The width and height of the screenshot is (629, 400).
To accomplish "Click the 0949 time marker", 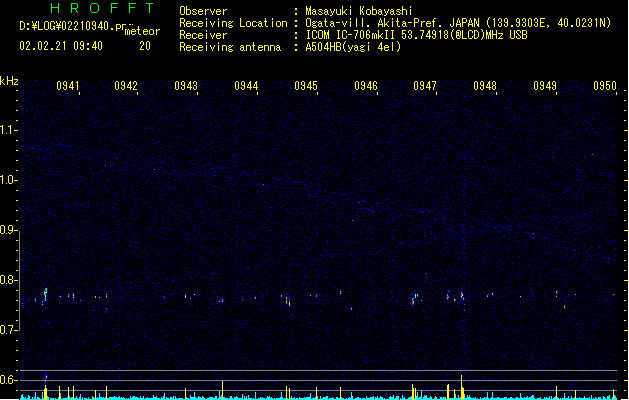I will point(545,85).
